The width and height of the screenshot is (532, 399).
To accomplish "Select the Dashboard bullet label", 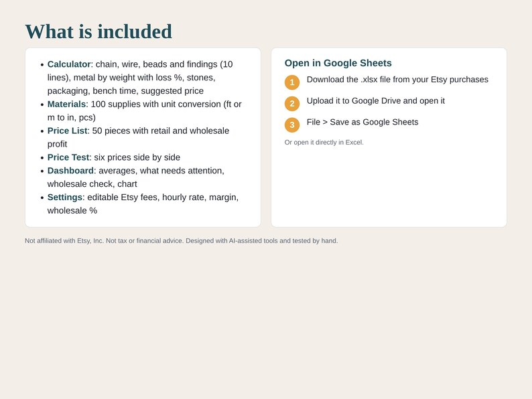I will (70, 171).
